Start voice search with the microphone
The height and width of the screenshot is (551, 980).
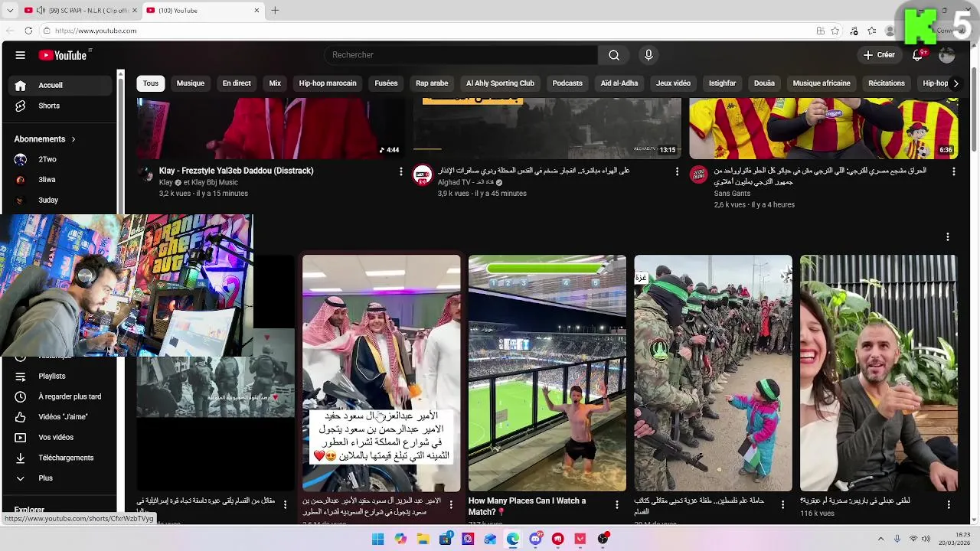tap(648, 55)
